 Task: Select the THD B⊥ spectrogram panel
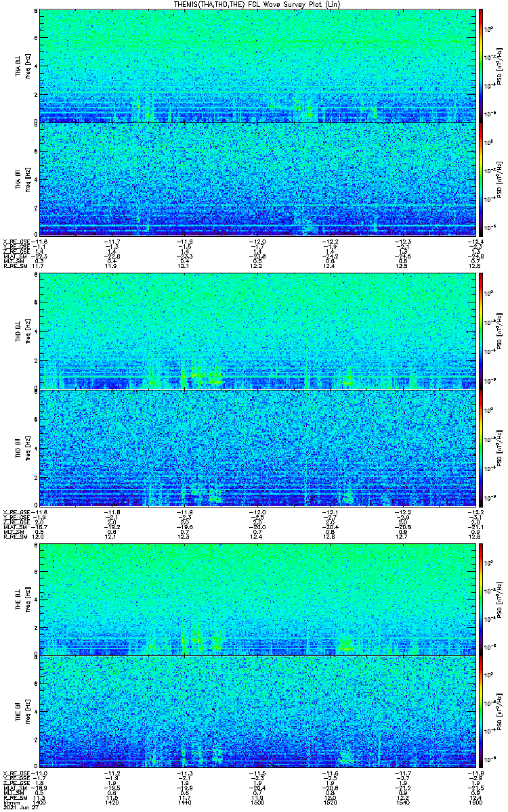point(256,331)
